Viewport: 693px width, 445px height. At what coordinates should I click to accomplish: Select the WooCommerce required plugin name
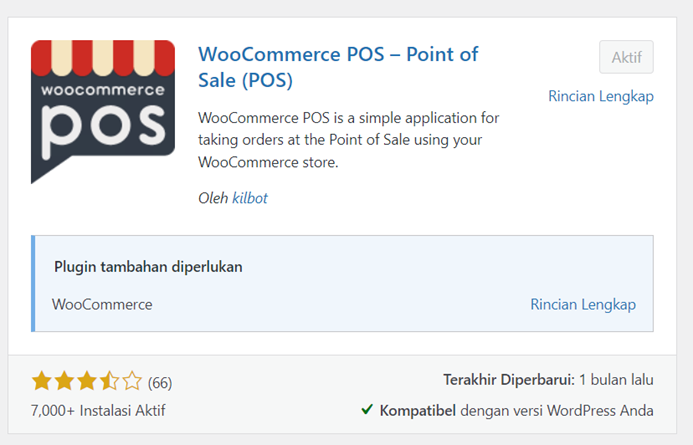pyautogui.click(x=102, y=304)
